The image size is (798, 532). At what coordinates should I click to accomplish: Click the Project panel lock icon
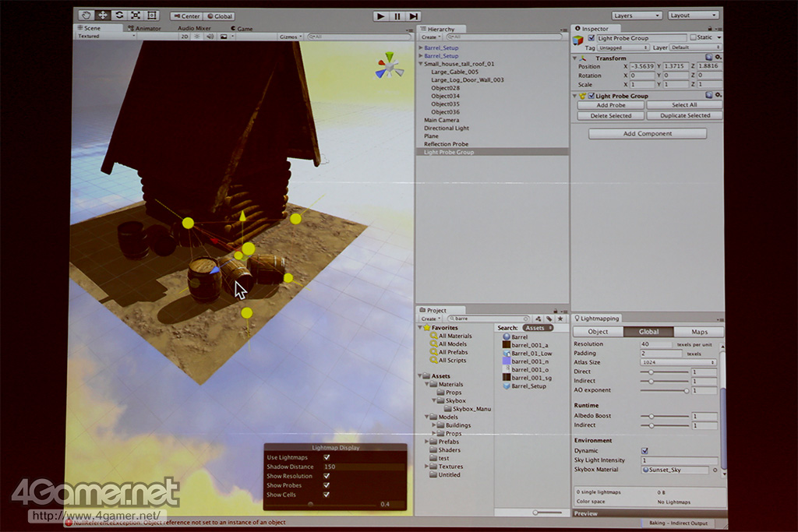[555, 310]
